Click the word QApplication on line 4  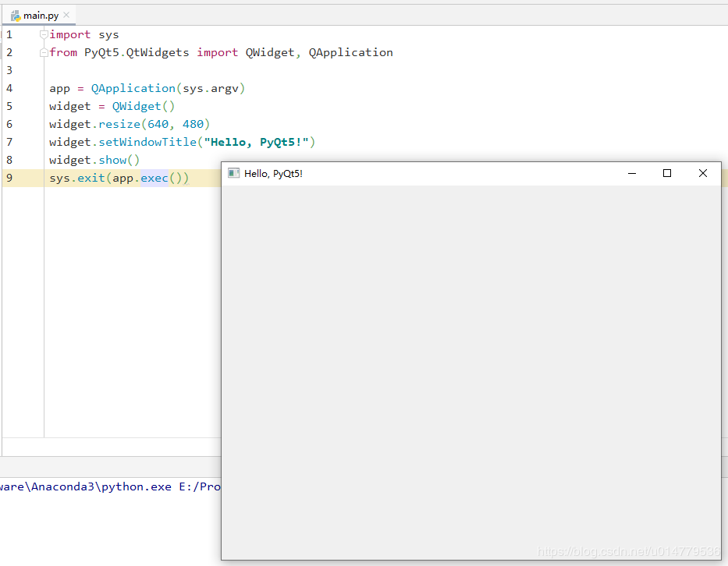click(x=133, y=88)
